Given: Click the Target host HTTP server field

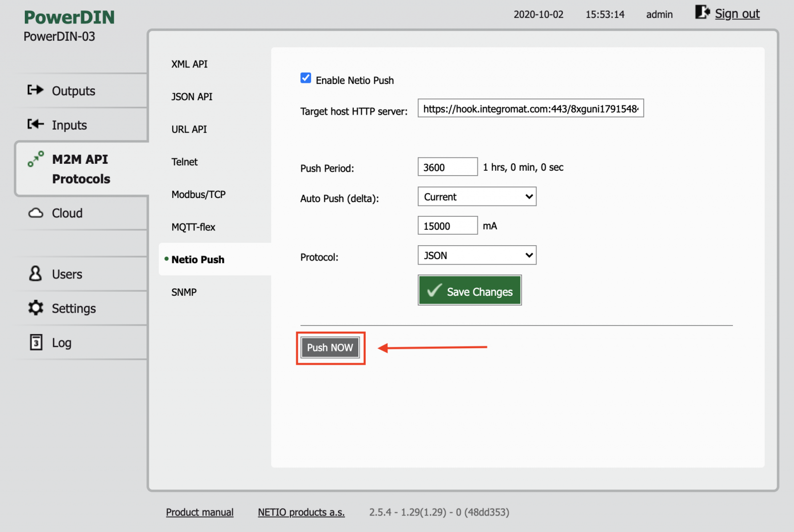Looking at the screenshot, I should click(x=530, y=108).
